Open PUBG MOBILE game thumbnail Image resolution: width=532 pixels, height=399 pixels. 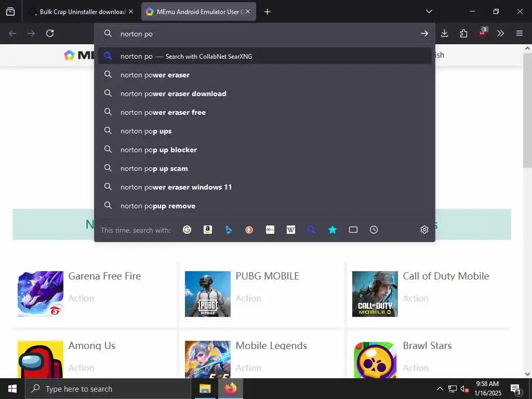tap(208, 294)
